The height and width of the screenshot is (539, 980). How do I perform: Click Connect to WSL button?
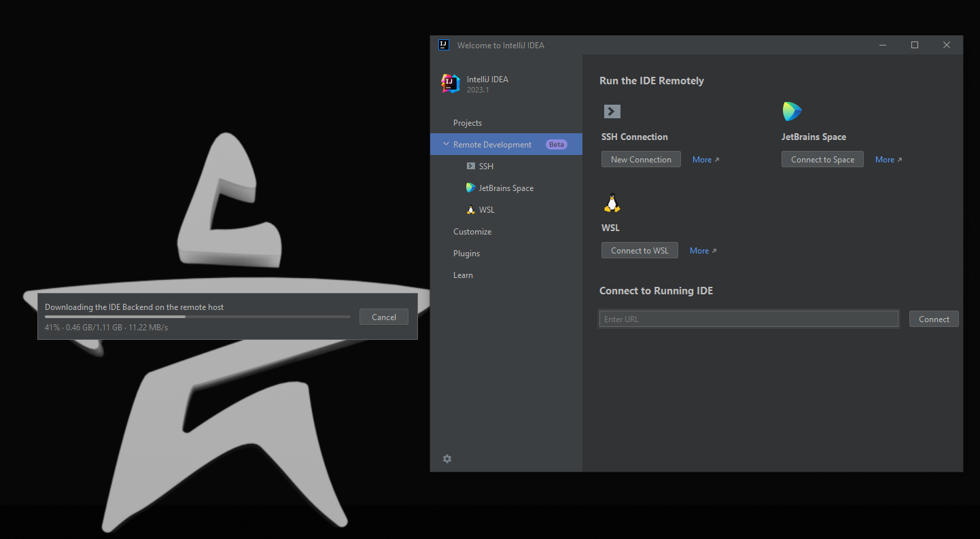click(x=640, y=250)
